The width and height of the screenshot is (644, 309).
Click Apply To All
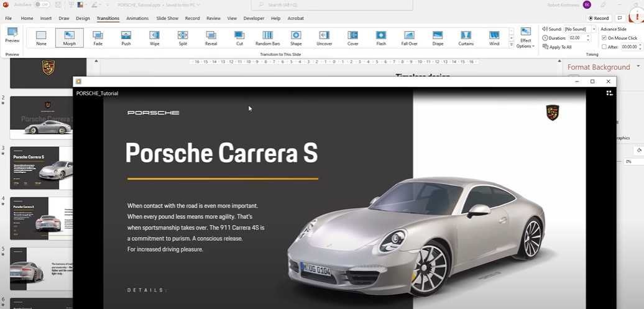[x=558, y=47]
